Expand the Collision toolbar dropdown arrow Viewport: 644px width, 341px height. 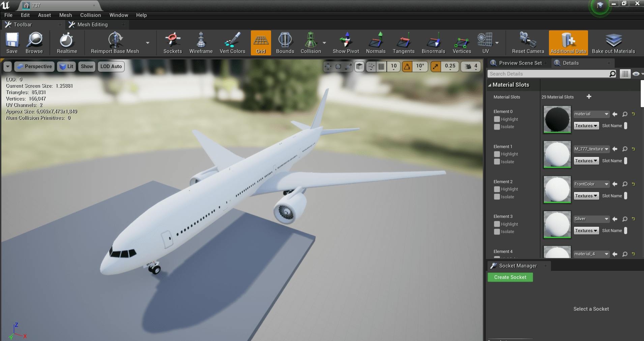click(323, 43)
